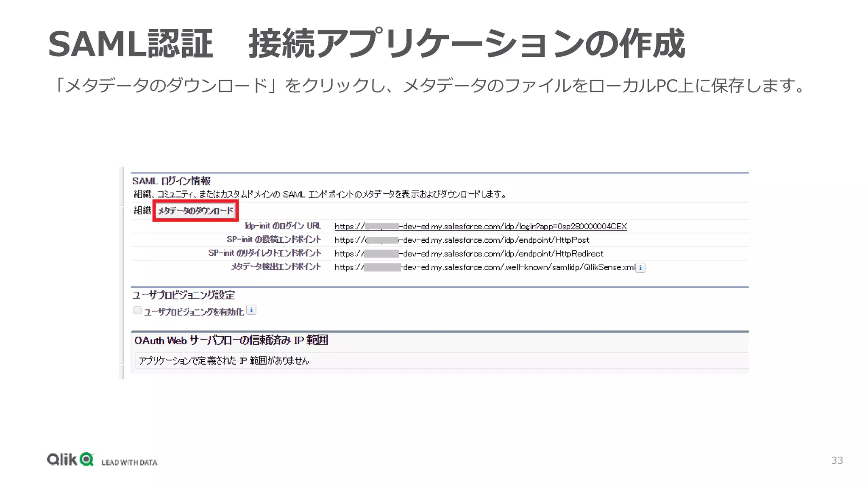868x488 pixels.
Task: Click the slide title SAML認証 接続アプリケーションの作成
Action: [366, 44]
